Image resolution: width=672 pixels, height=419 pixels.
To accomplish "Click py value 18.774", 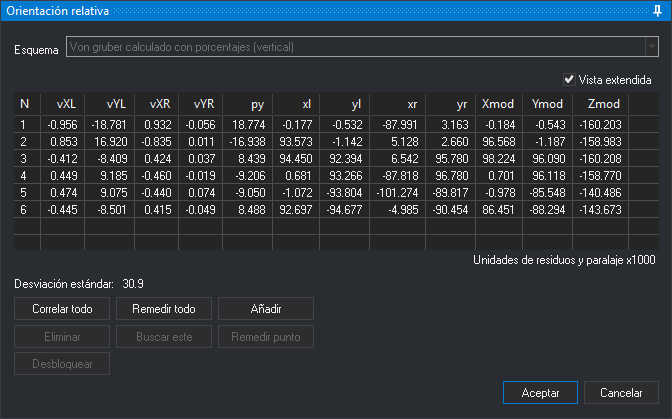I will [248, 125].
